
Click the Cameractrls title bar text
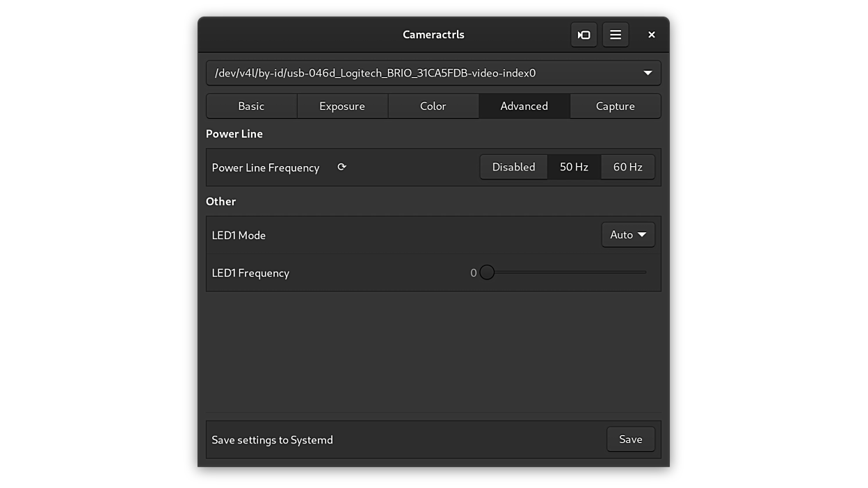click(x=433, y=35)
